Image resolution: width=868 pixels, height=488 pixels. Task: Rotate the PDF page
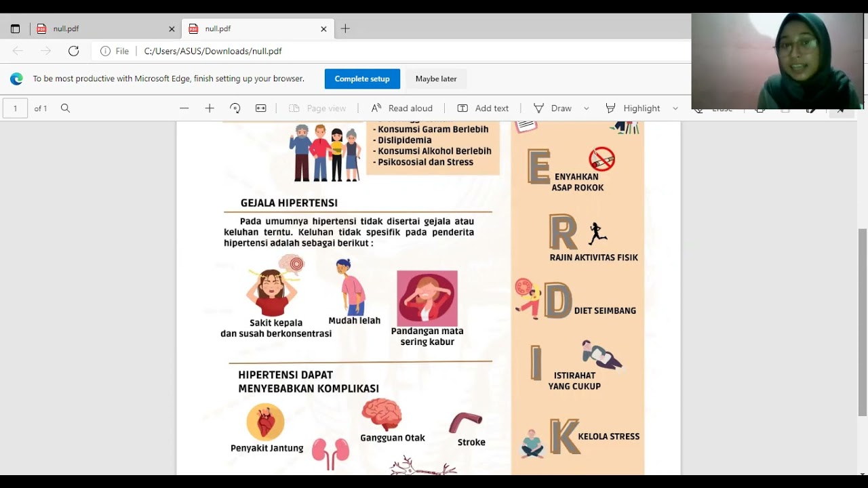235,108
